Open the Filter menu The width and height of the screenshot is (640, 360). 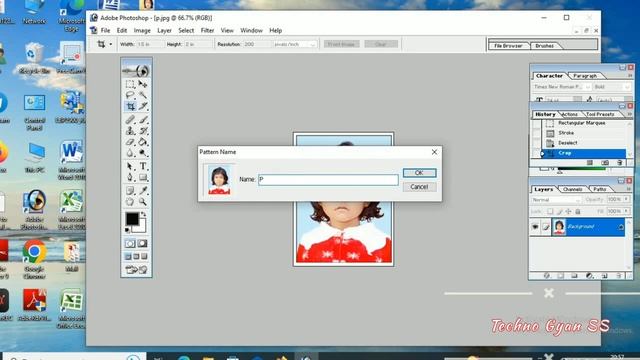[x=207, y=31]
